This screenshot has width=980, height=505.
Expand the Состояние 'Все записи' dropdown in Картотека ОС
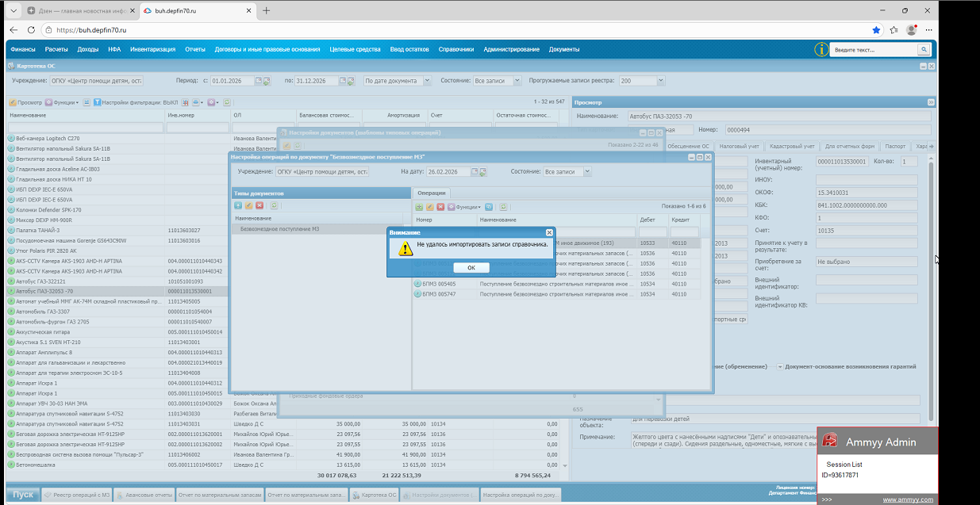click(517, 81)
